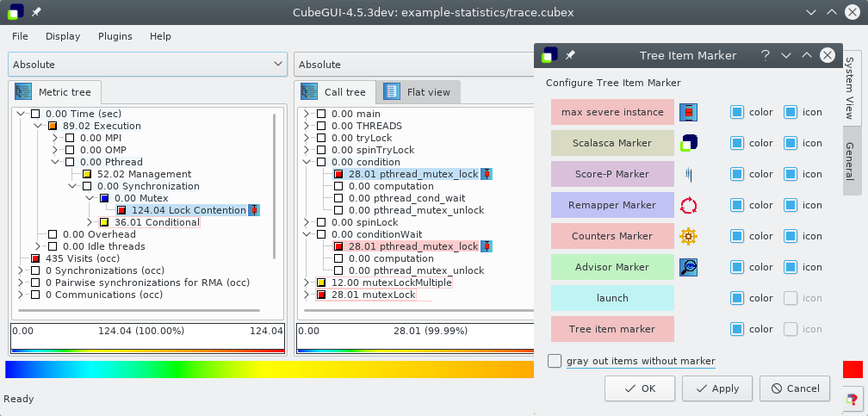This screenshot has width=868, height=416.
Task: Toggle color checkbox for Advisor Marker
Action: tap(737, 267)
